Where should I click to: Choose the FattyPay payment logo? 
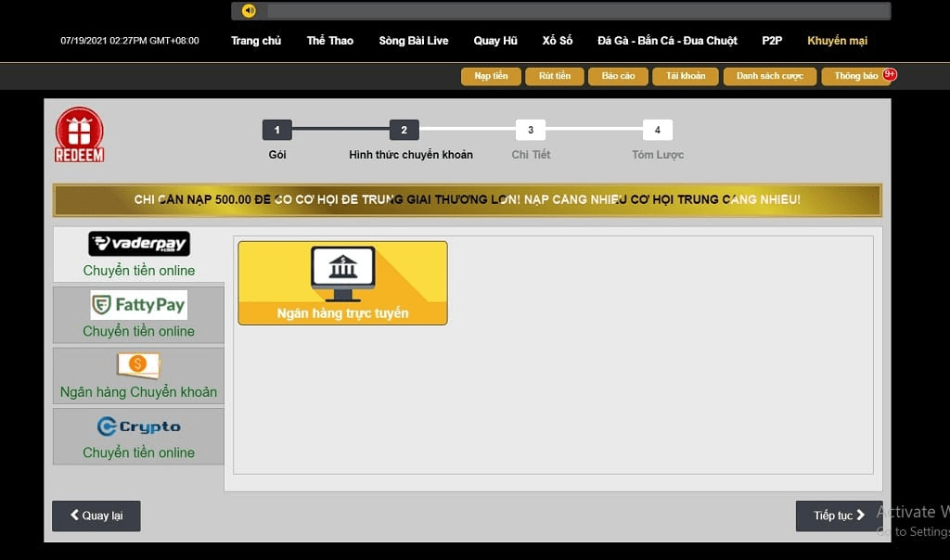click(x=139, y=304)
